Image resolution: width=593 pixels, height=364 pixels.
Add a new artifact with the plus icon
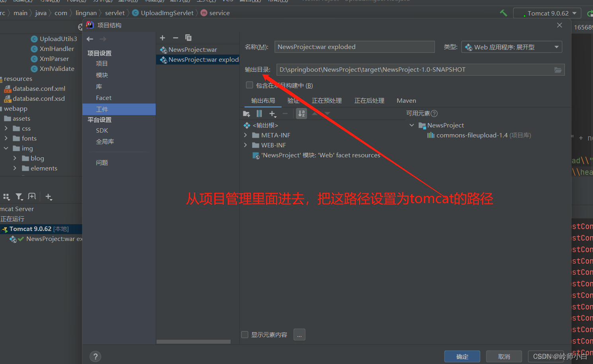click(x=162, y=38)
